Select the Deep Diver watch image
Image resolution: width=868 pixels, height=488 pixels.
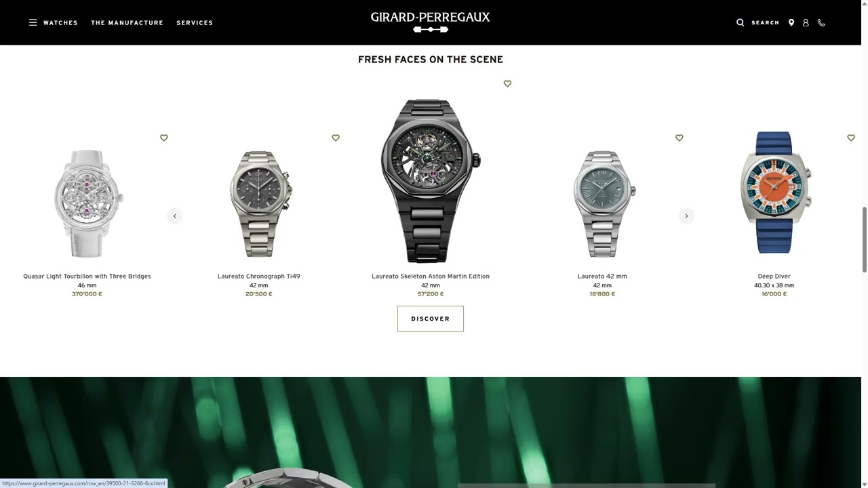point(774,192)
